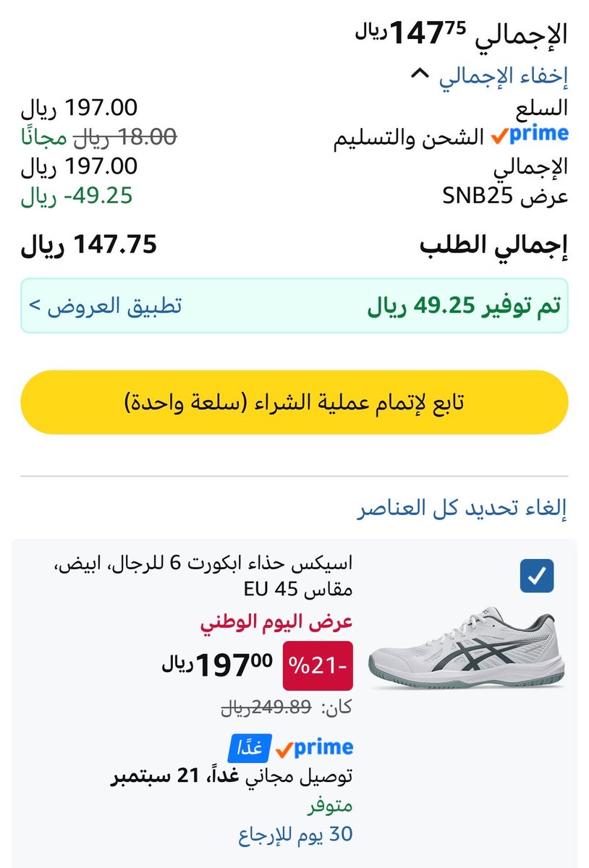
Task: Click the الإجمالي 147.75 ريال header total
Action: (x=462, y=33)
